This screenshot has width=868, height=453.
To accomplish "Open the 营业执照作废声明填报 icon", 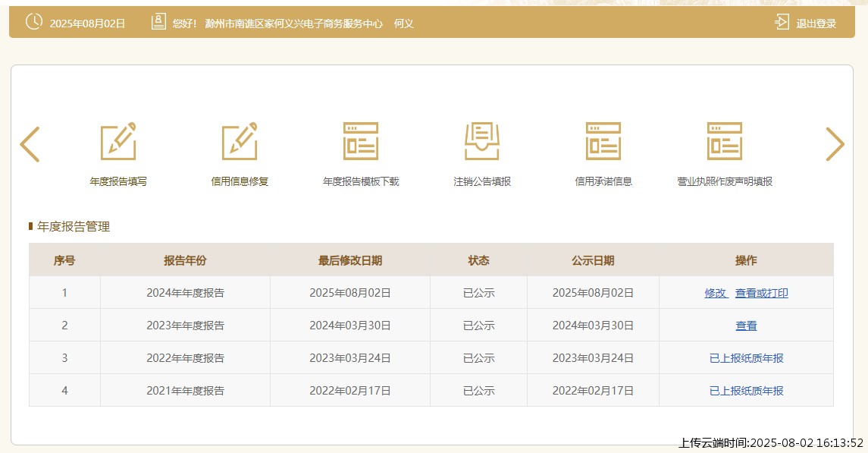I will 725,141.
